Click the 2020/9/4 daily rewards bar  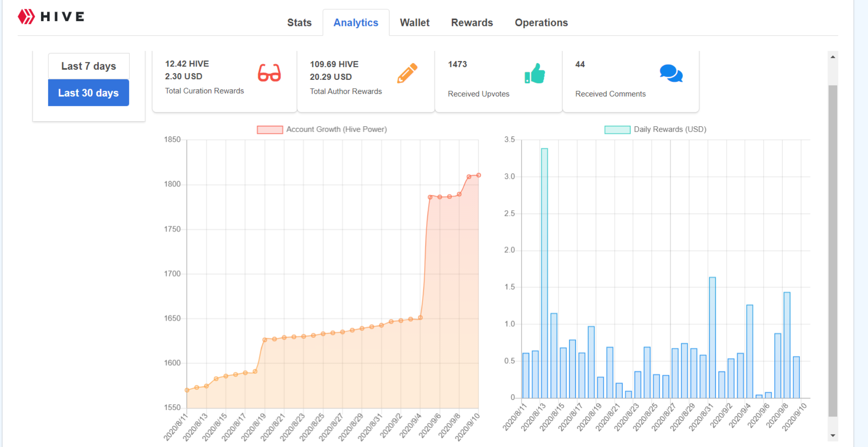(x=750, y=351)
